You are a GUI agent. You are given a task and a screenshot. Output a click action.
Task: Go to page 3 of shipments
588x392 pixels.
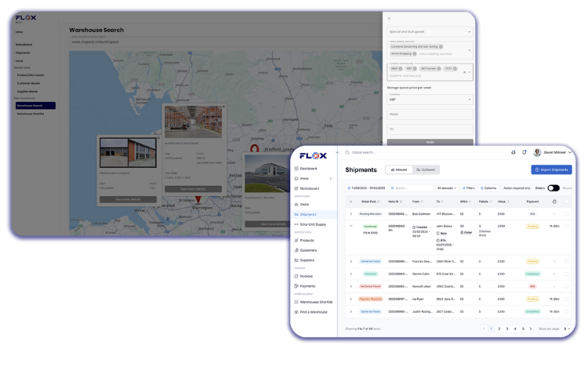tap(507, 328)
